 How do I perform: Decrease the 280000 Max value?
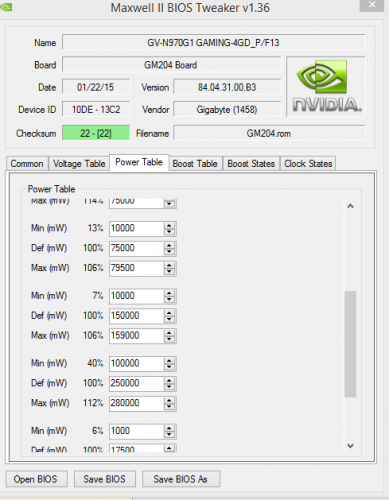point(169,407)
